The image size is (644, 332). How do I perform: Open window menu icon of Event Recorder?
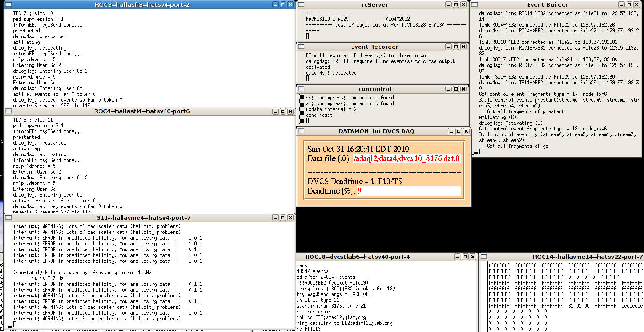point(301,47)
